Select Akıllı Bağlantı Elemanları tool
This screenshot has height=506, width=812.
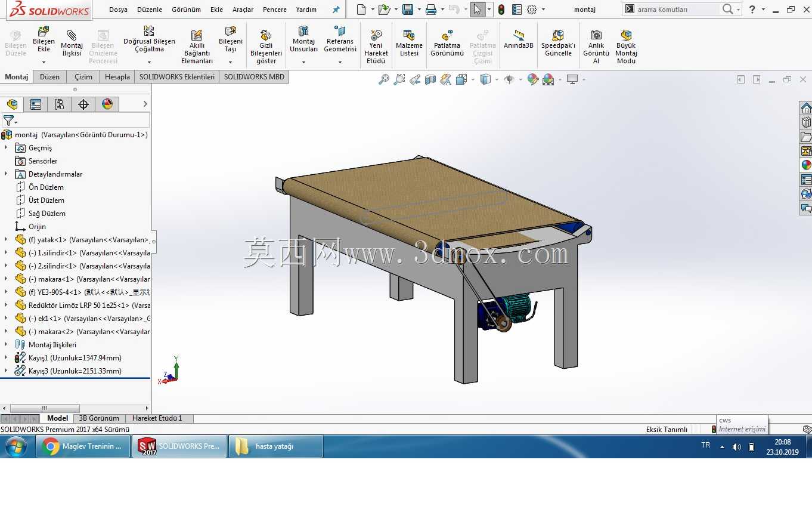[x=197, y=47]
